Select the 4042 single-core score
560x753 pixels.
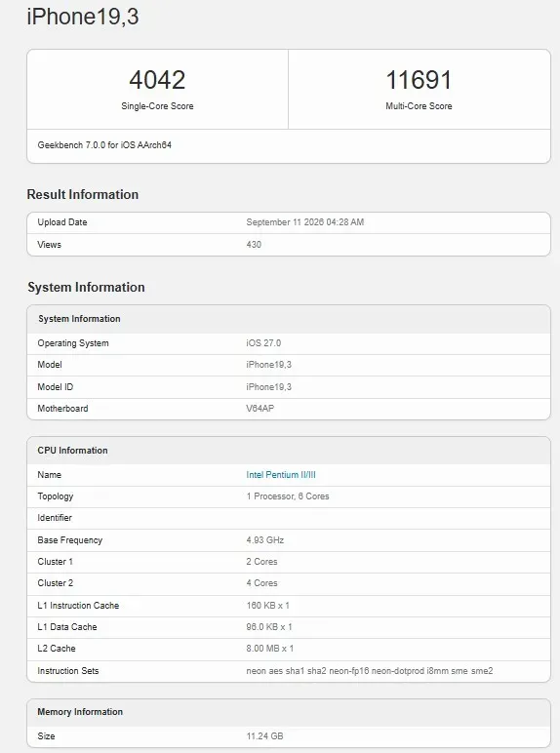click(x=157, y=80)
